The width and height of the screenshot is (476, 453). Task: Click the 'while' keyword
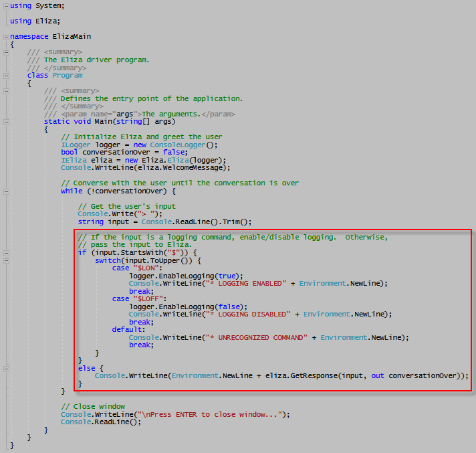72,191
